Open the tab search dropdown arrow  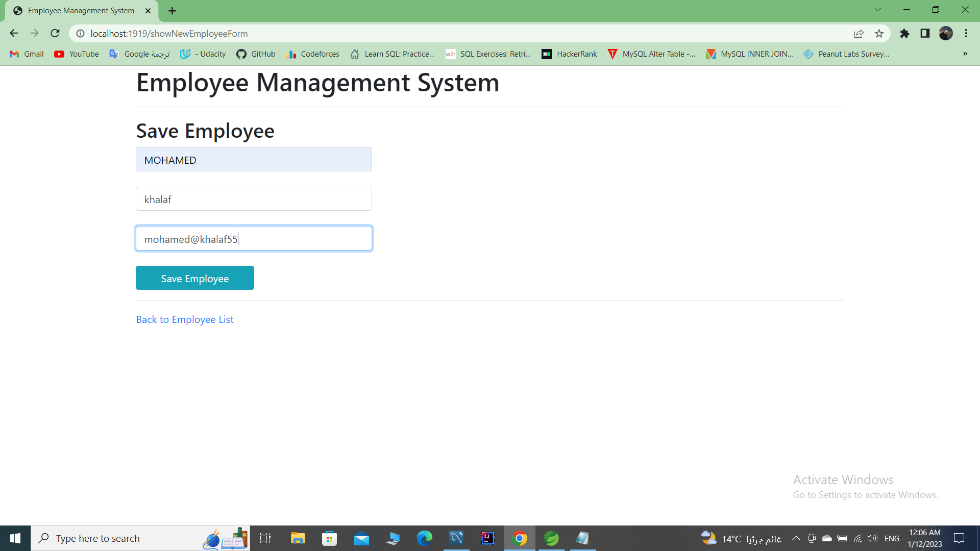click(x=877, y=9)
